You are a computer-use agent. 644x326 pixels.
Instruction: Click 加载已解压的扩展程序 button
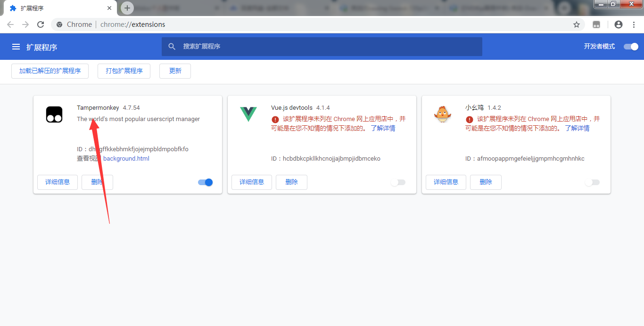point(50,71)
